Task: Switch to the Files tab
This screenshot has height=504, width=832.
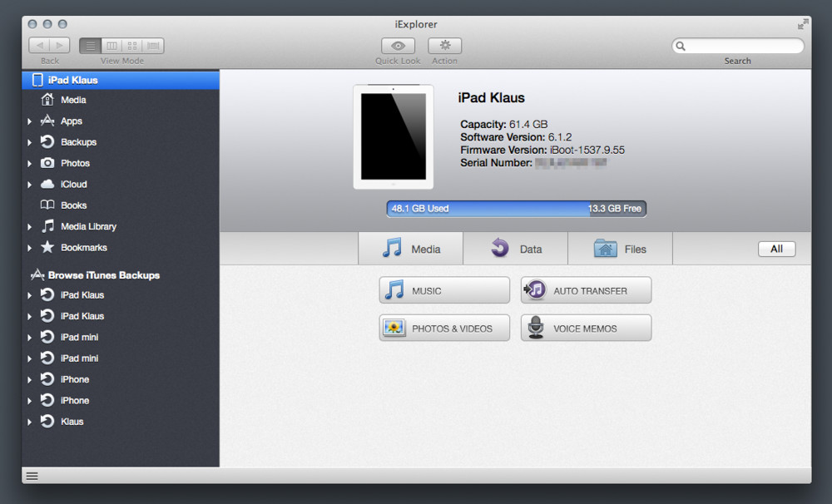Action: click(x=621, y=249)
